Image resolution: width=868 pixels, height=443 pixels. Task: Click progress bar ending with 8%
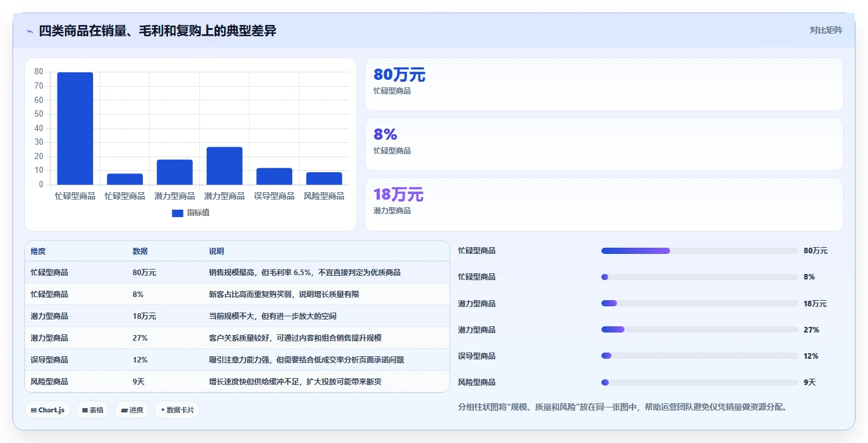[699, 277]
